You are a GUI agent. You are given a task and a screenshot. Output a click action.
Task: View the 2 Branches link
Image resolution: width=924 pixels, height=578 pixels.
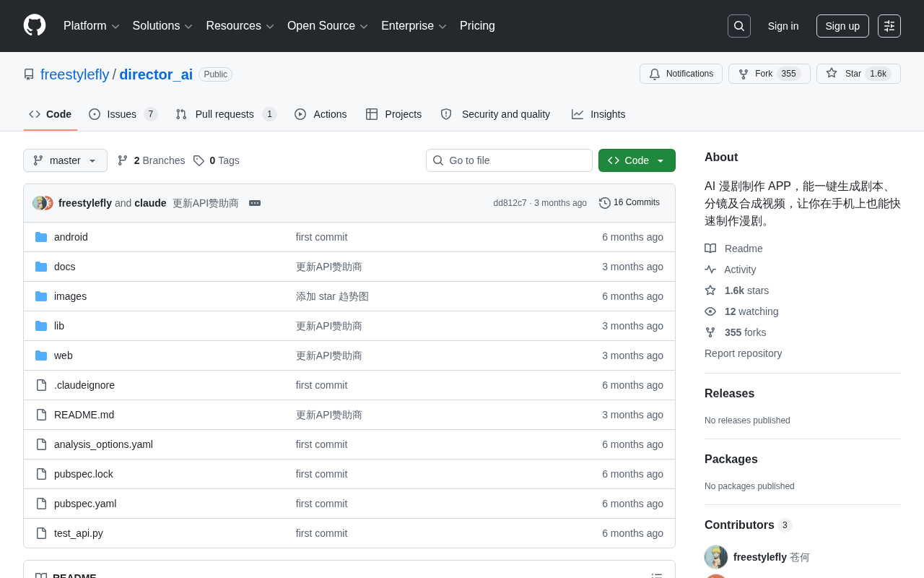click(x=152, y=160)
